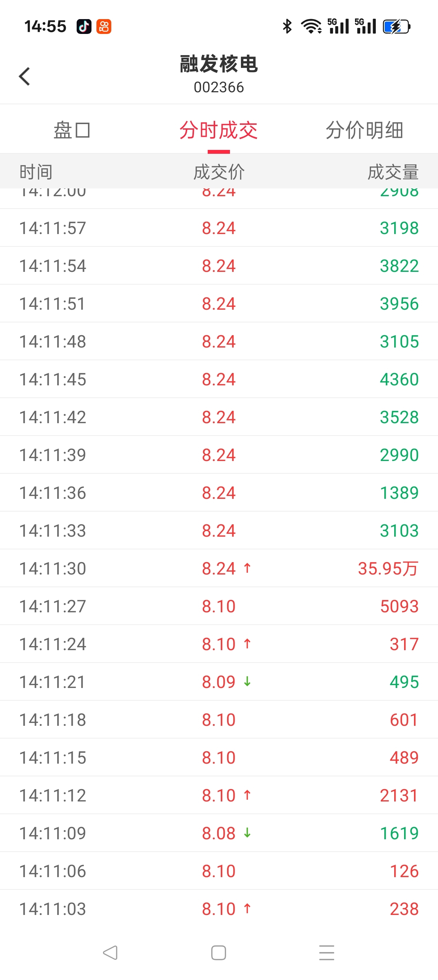Open TikTok notification icon in status bar

tap(84, 26)
